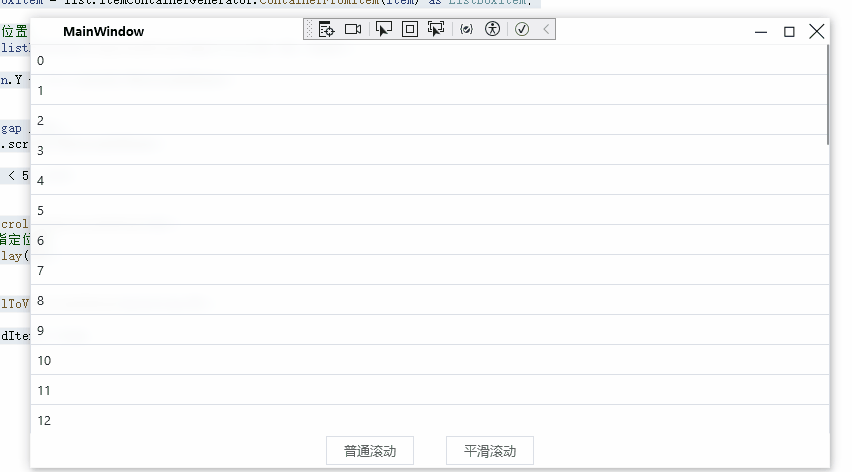Select list item 12

429,419
